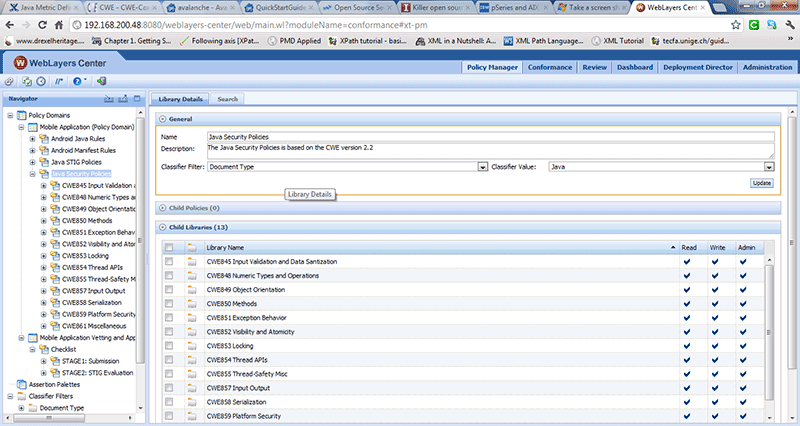Viewport: 800px width, 426px height.
Task: Click the Name field with Java Security Policies
Action: pyautogui.click(x=490, y=135)
